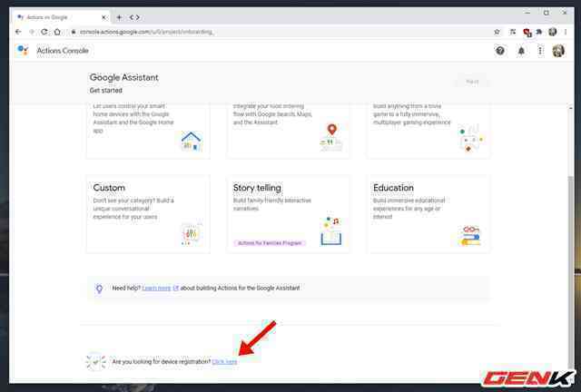Click the Story telling book icon

(x=330, y=230)
